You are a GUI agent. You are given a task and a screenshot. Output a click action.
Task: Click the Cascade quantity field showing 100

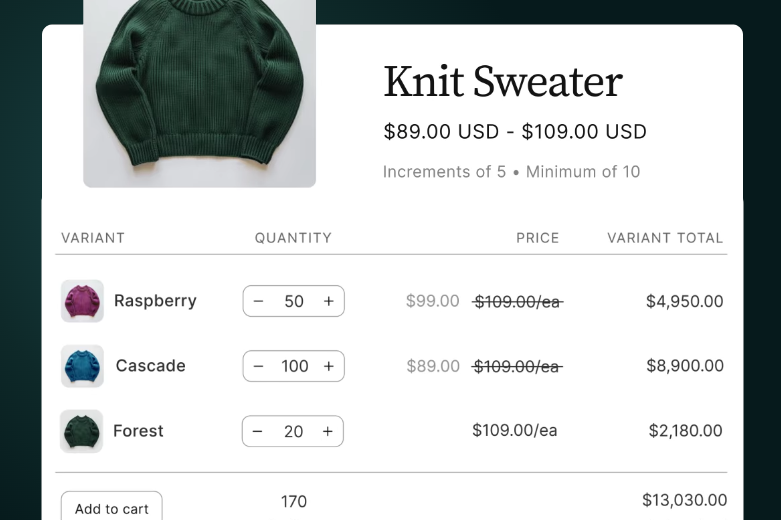(x=294, y=366)
